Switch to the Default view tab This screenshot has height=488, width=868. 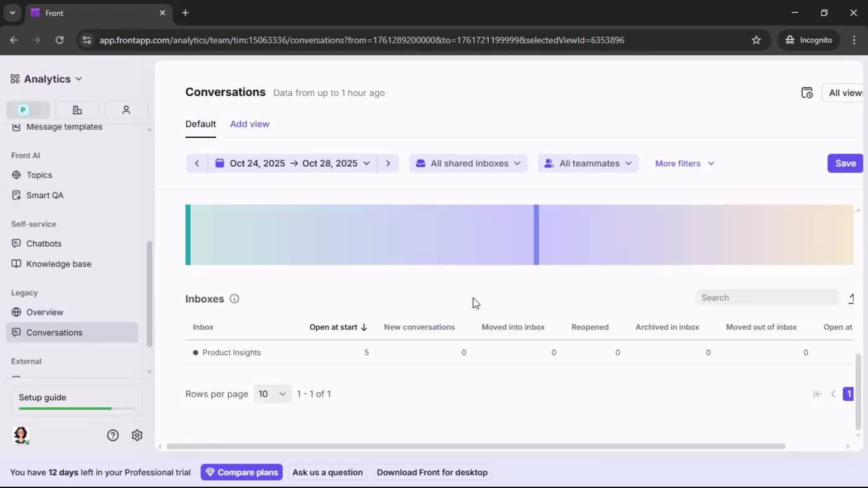pos(201,124)
